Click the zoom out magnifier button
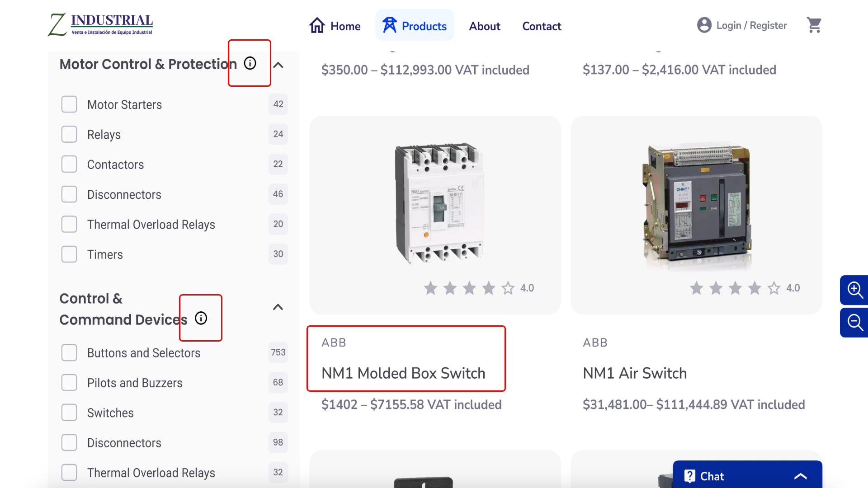 [854, 323]
